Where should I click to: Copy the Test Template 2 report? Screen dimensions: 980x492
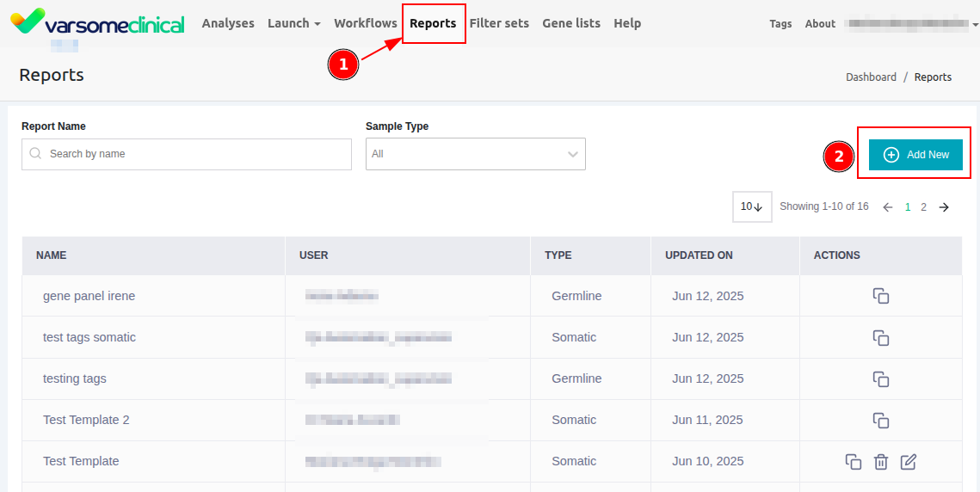click(880, 420)
